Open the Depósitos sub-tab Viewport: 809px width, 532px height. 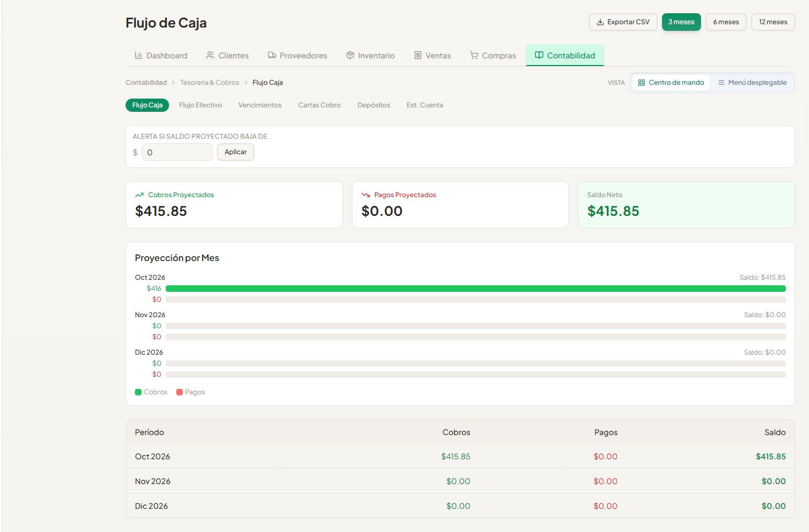(373, 105)
